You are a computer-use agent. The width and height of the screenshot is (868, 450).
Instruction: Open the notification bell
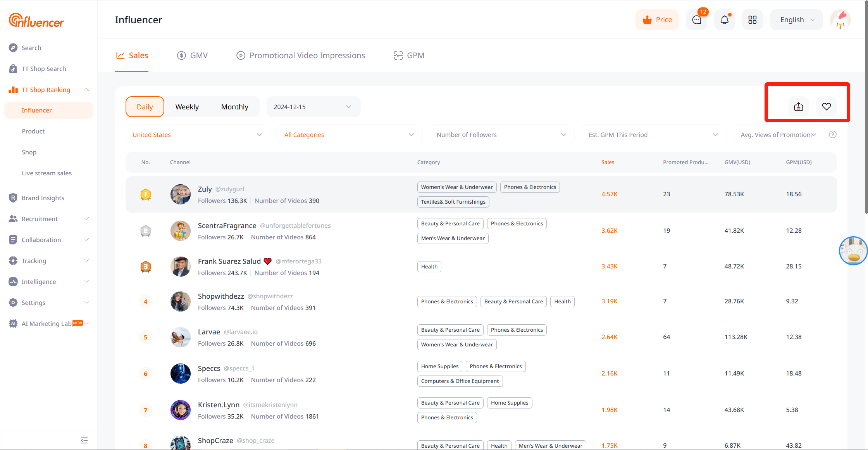tap(724, 20)
